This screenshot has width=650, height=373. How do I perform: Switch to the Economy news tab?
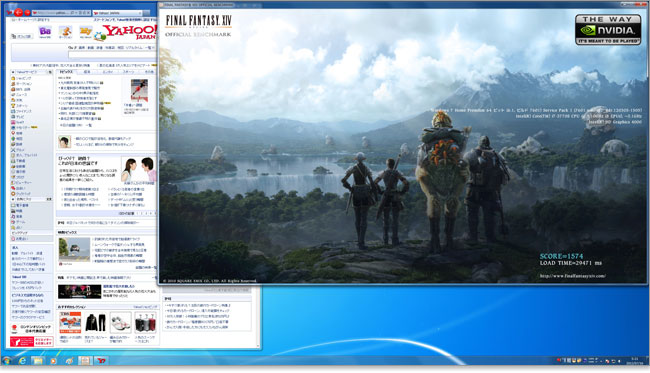click(87, 72)
